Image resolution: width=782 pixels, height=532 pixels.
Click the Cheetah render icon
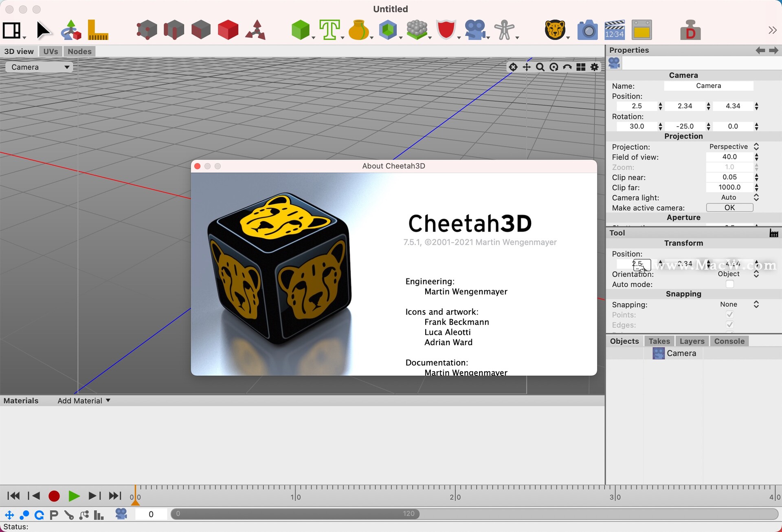coord(555,30)
